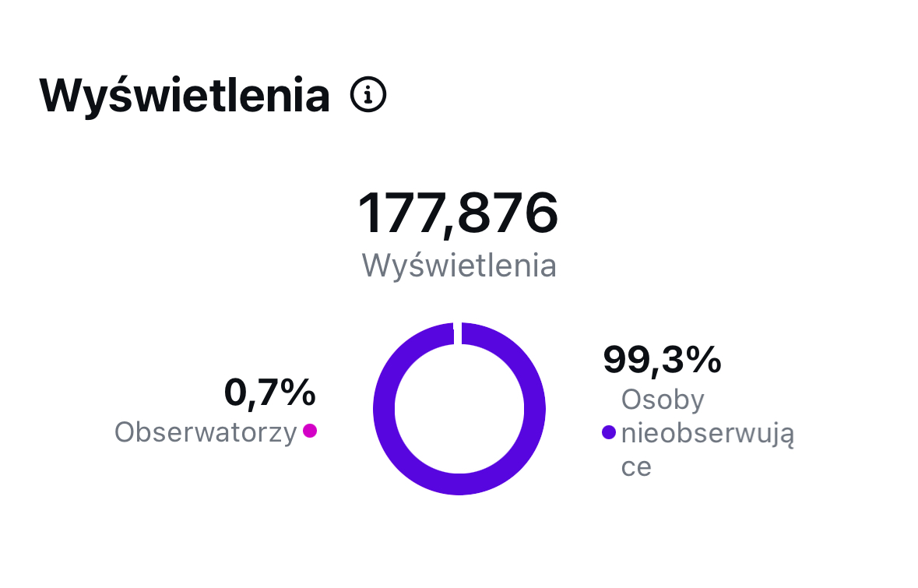Click the white center of donut chart
The width and height of the screenshot is (918, 588).
coord(459,408)
